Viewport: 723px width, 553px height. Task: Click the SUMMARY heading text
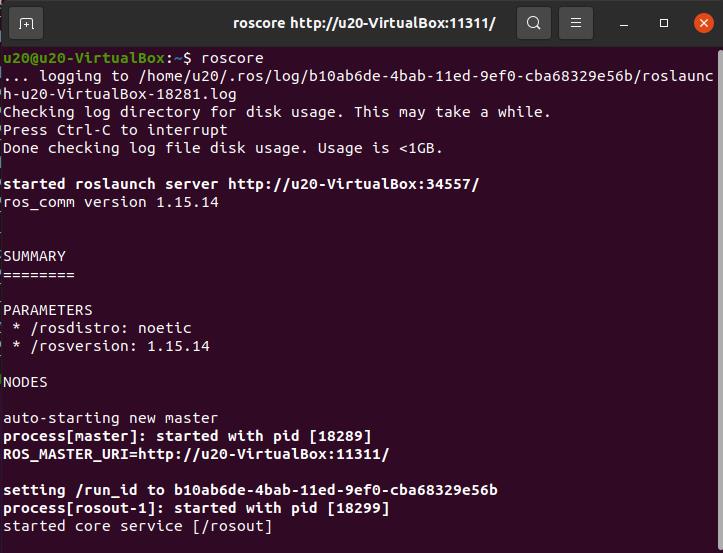pyautogui.click(x=34, y=256)
